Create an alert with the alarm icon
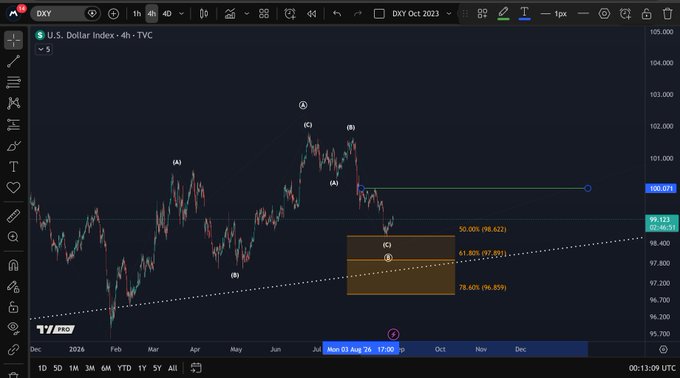 290,14
